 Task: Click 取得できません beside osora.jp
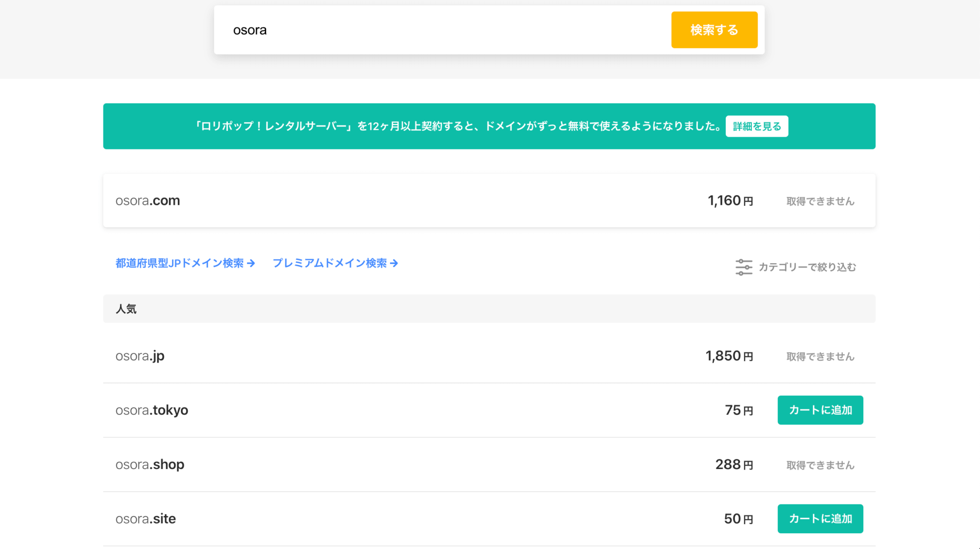tap(820, 357)
